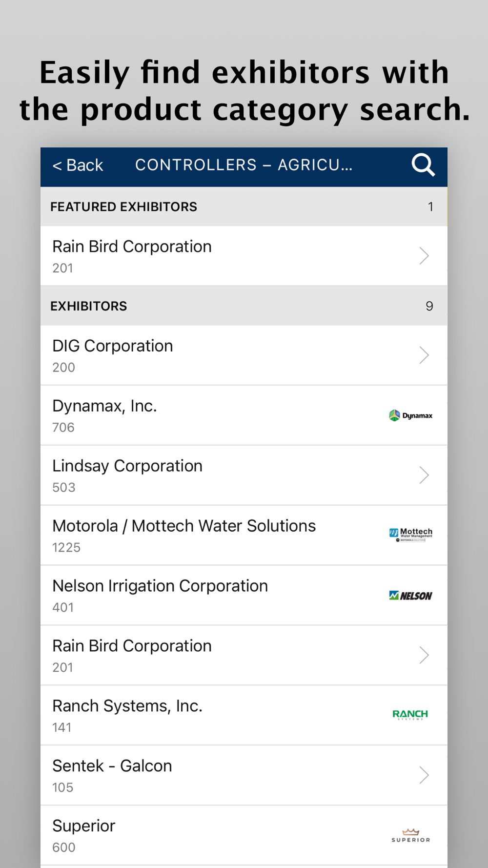Tap the Exhibitors section header
The height and width of the screenshot is (868, 488).
(x=89, y=306)
